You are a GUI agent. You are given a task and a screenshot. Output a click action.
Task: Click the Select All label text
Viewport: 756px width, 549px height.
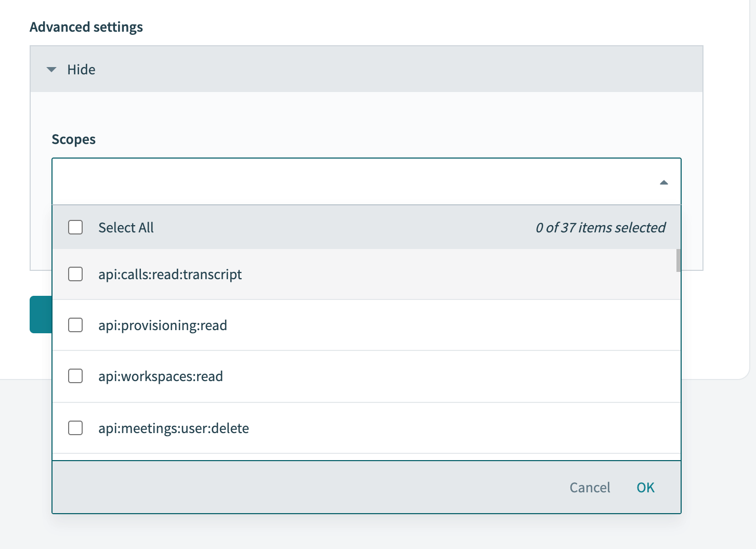[126, 228]
